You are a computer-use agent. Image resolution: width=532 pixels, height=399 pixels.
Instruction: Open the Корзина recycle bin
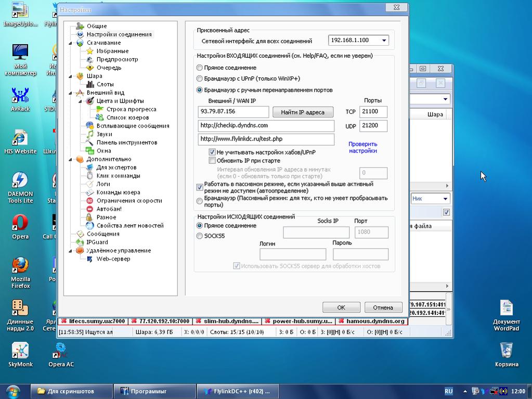[x=506, y=349]
